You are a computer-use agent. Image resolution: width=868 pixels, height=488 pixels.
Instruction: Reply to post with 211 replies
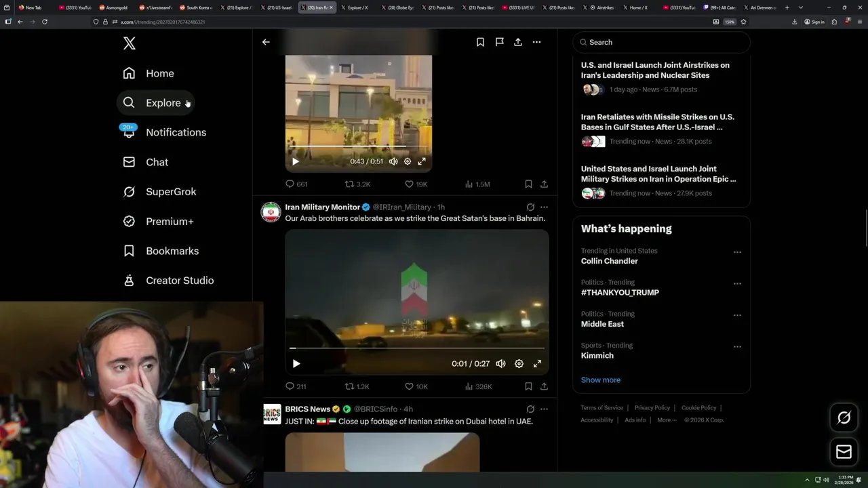tap(296, 386)
